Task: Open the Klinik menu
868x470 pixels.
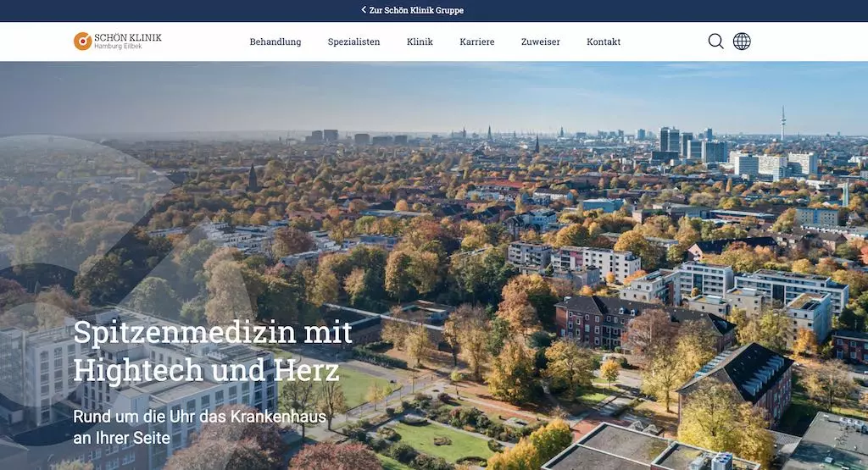Action: click(x=420, y=41)
